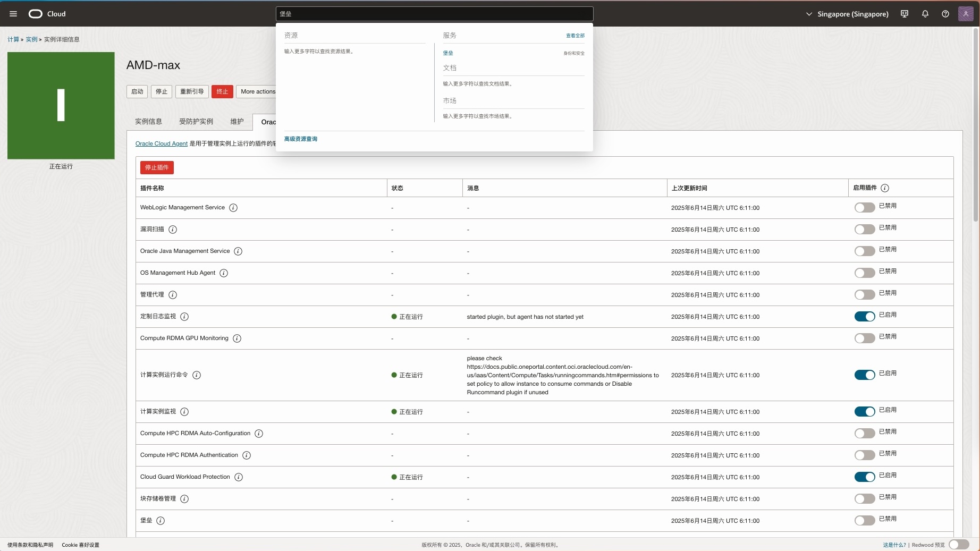Enable Compute RDMA GPU Monitoring toggle
The image size is (980, 551).
tap(865, 338)
